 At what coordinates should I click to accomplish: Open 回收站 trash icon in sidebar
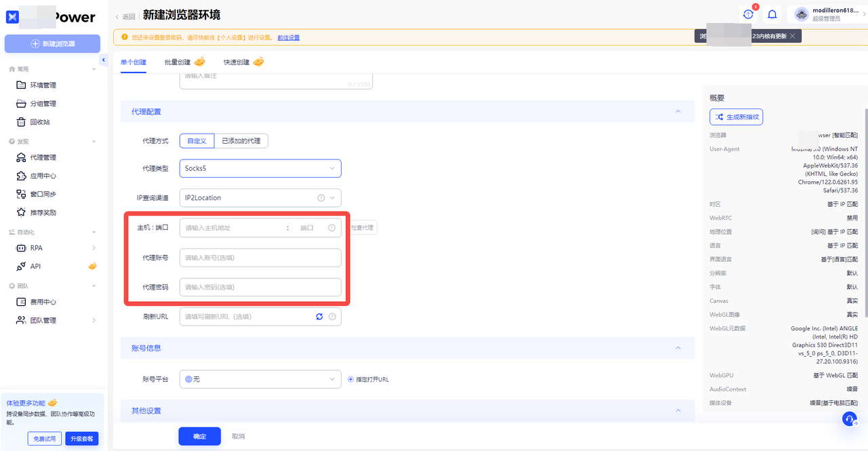21,122
